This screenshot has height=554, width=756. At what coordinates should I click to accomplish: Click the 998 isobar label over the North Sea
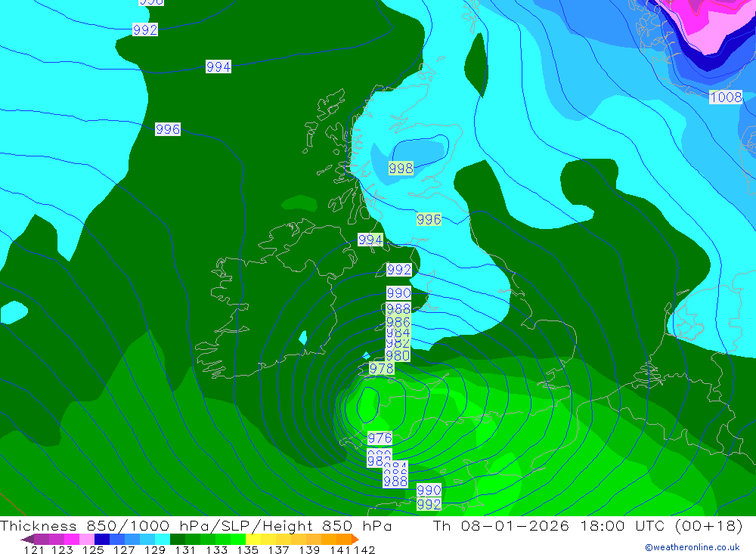[x=401, y=169]
